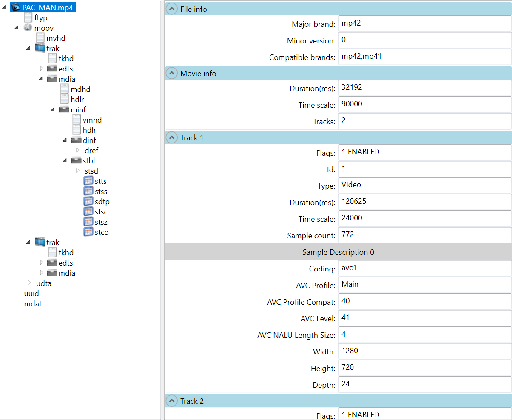Viewport: 512px width, 420px height.
Task: Select the mdat tree item
Action: [x=33, y=304]
